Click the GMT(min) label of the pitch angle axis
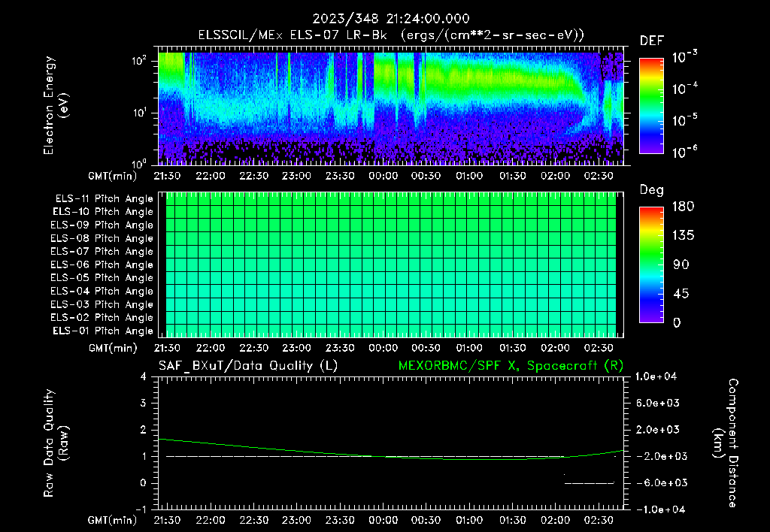 pyautogui.click(x=113, y=349)
